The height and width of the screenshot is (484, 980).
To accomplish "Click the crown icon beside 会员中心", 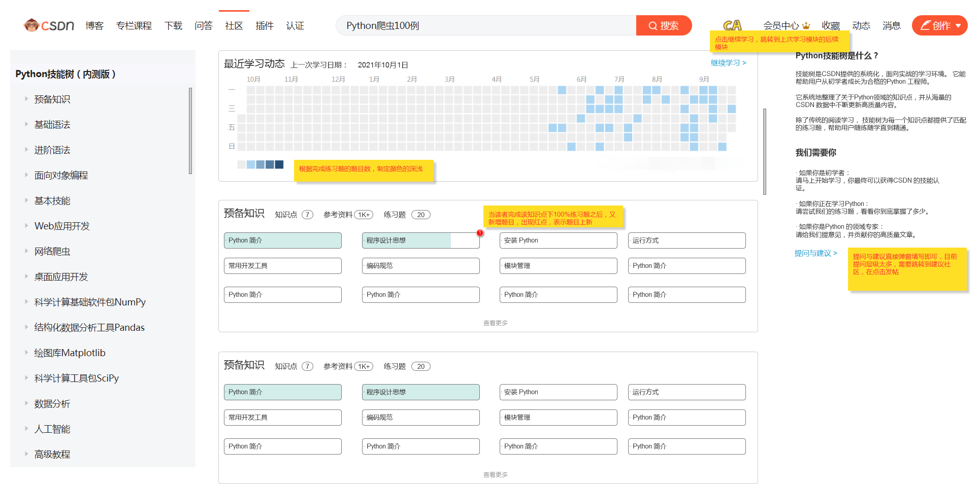I will coord(806,26).
